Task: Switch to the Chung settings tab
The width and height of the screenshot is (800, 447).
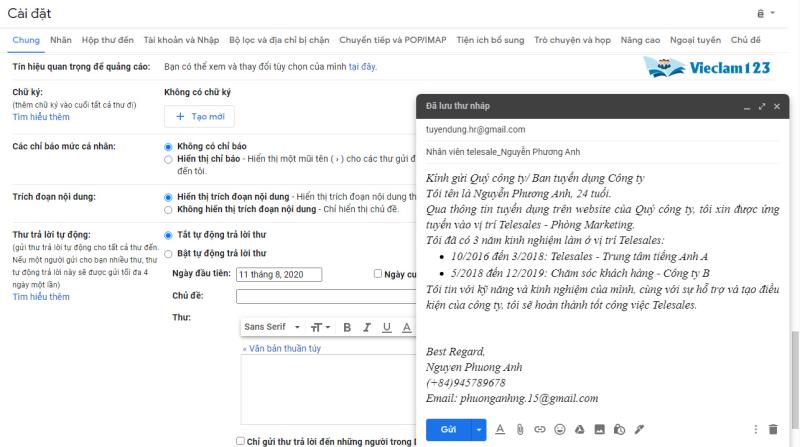Action: (26, 40)
